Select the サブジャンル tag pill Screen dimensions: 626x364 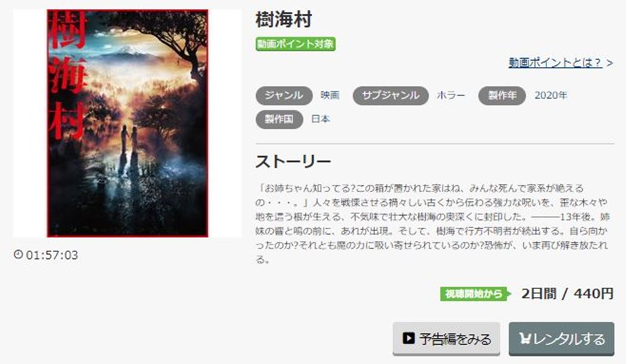(x=391, y=95)
